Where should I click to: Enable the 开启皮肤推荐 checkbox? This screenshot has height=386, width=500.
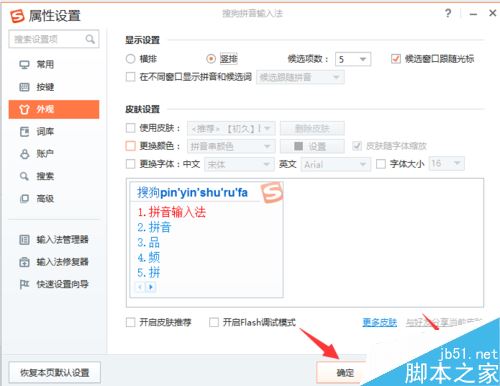coord(131,322)
